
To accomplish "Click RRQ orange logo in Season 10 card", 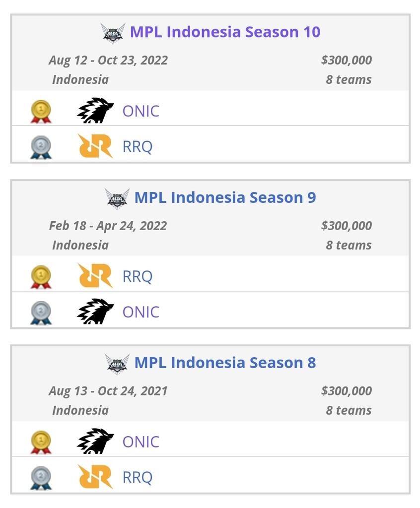I will [x=95, y=146].
